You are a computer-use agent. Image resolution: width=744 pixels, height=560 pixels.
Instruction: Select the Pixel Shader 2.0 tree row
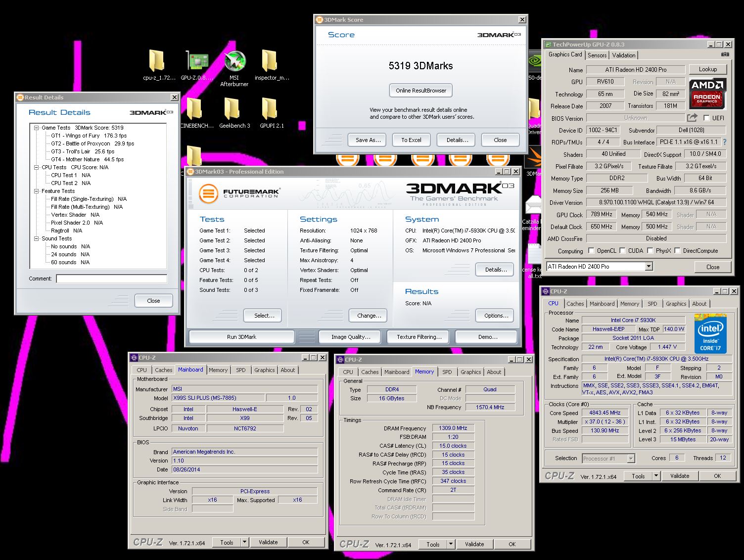pyautogui.click(x=77, y=223)
